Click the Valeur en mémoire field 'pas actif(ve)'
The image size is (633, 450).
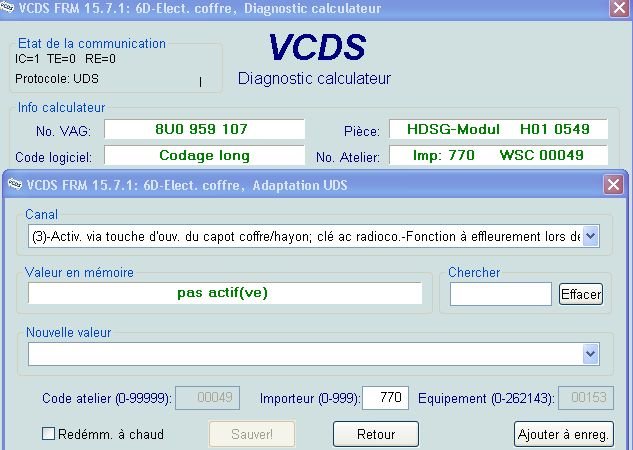point(225,293)
